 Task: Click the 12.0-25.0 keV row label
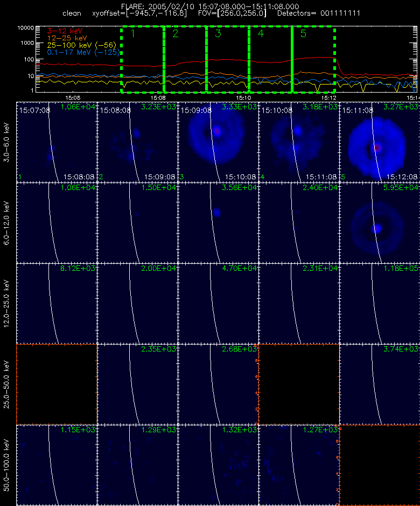pos(6,304)
